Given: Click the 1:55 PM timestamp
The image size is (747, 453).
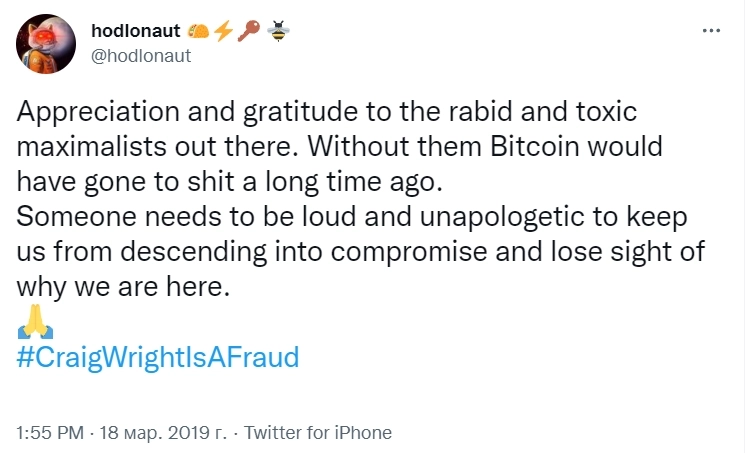Looking at the screenshot, I should 51,433.
